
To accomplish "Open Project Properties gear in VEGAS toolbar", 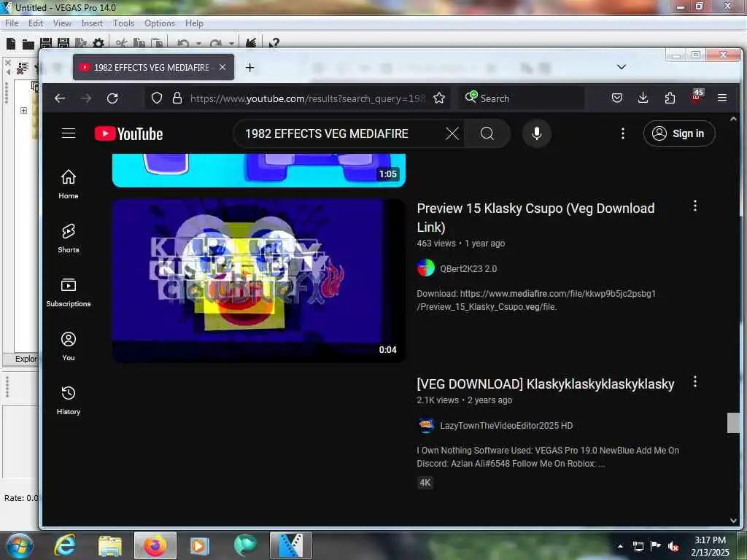I will [98, 44].
